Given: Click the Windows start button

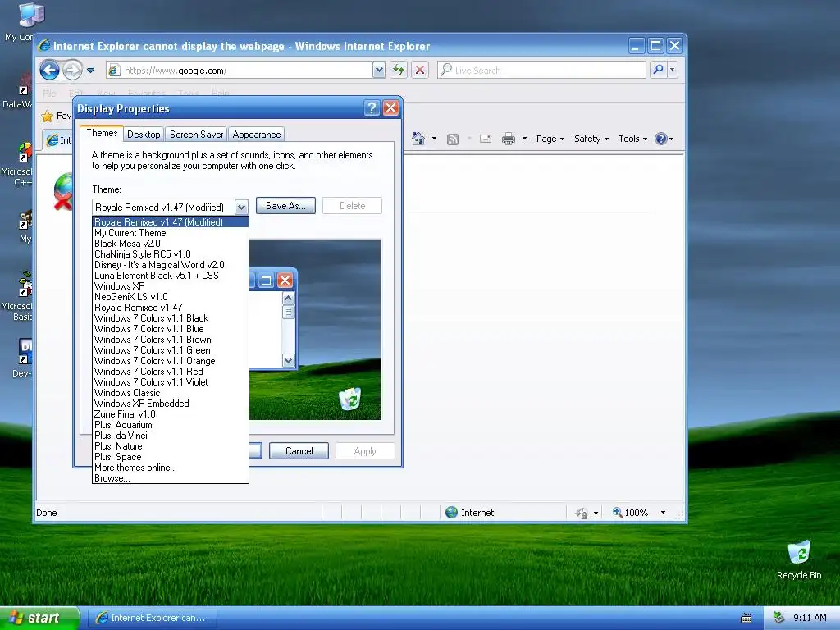Looking at the screenshot, I should tap(39, 618).
